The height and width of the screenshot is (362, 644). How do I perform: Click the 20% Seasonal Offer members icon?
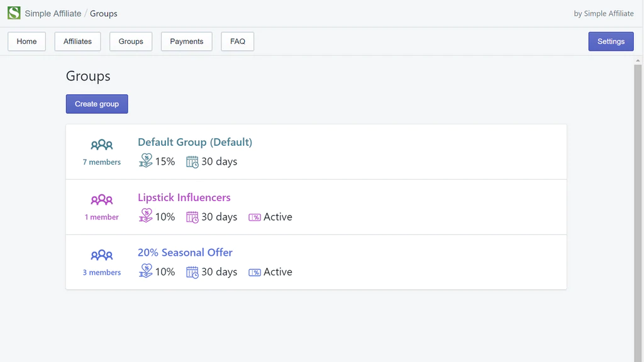click(102, 256)
